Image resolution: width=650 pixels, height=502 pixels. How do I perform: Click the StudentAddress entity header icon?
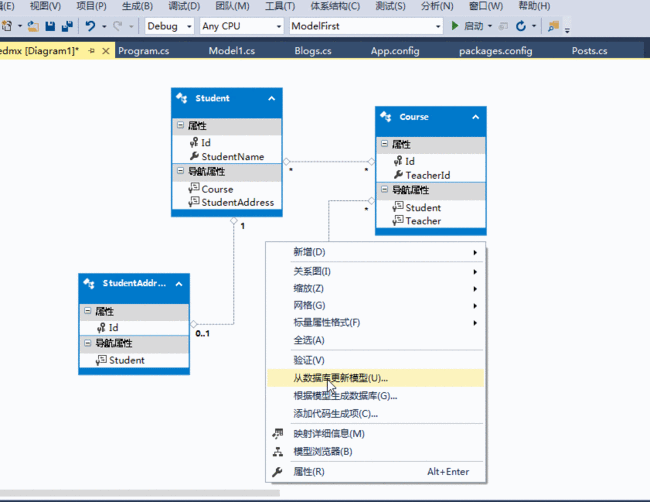pyautogui.click(x=89, y=283)
